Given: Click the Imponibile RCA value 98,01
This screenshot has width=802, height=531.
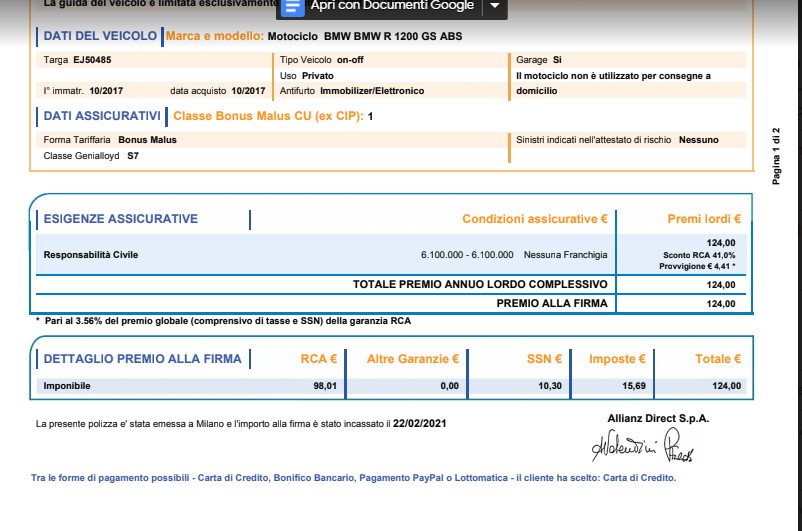Looking at the screenshot, I should pyautogui.click(x=325, y=386).
